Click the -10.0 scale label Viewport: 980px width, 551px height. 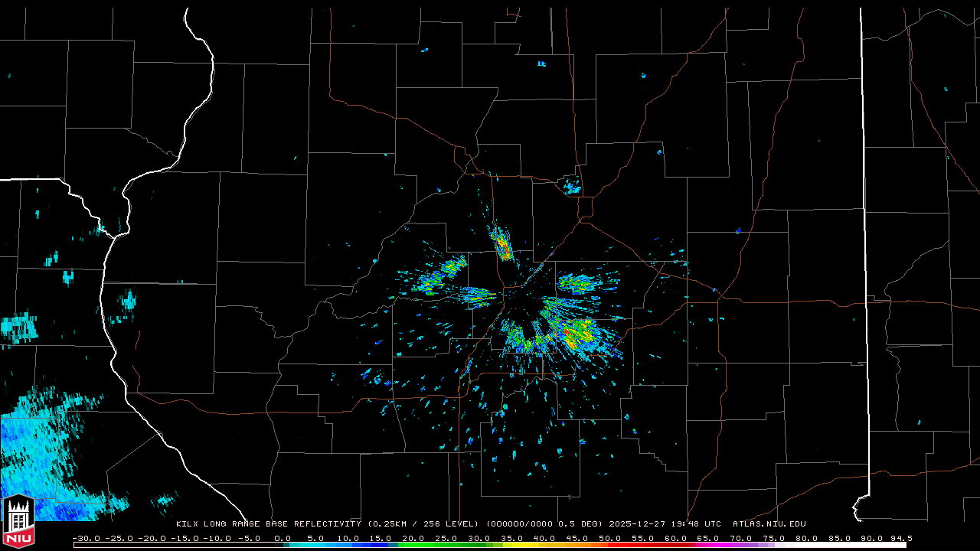pyautogui.click(x=217, y=538)
